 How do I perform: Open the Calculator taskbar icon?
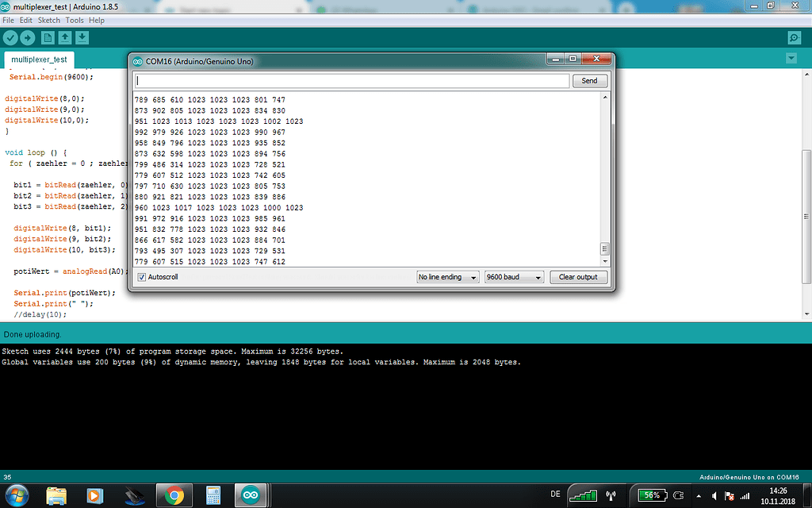click(213, 496)
